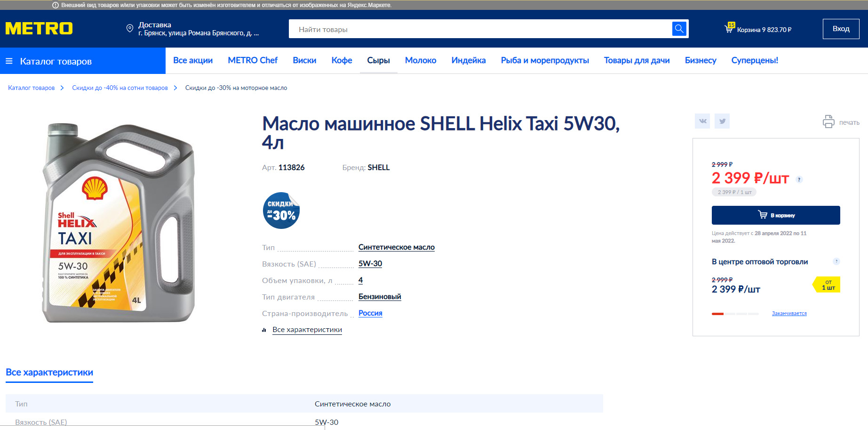Image resolution: width=868 pixels, height=430 pixels.
Task: Open the 'Все акции' nav item
Action: tap(193, 60)
